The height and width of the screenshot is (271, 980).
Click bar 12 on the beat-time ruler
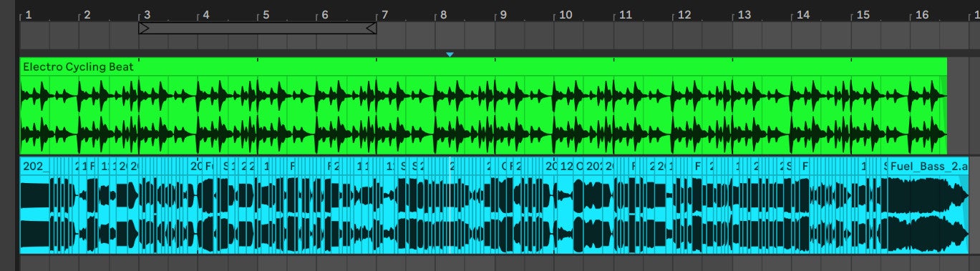click(x=684, y=14)
